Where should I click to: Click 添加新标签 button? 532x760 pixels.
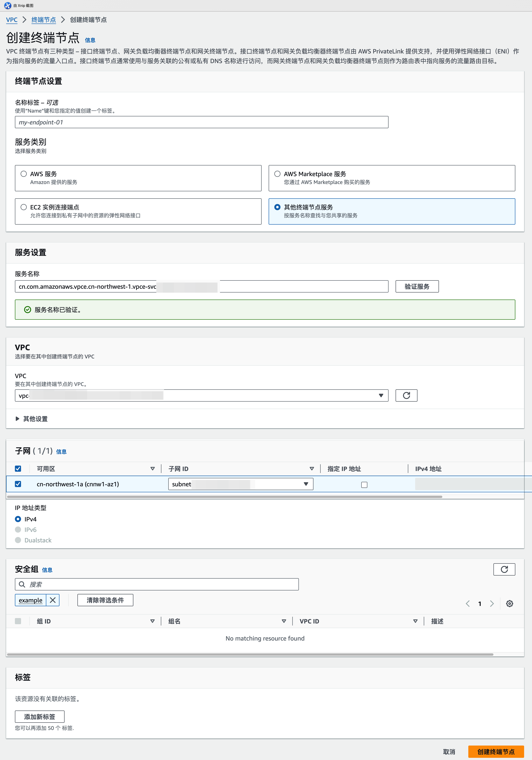coord(40,717)
